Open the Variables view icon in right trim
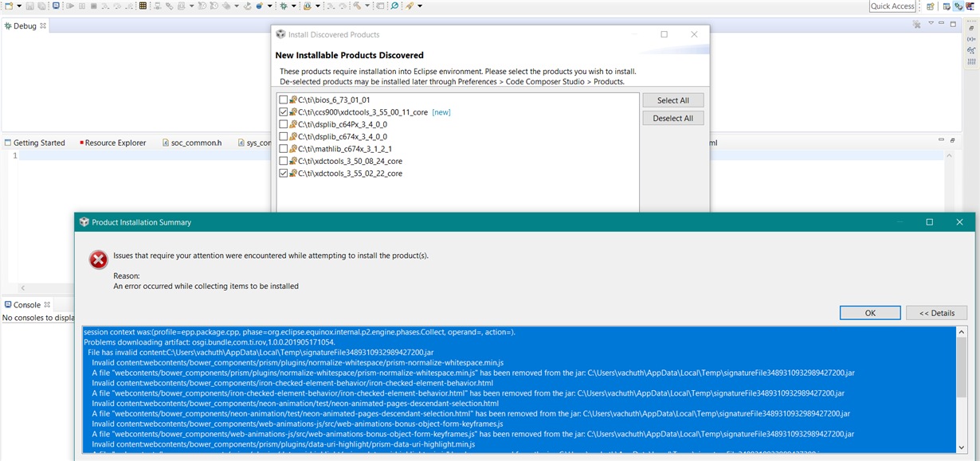 point(971,39)
